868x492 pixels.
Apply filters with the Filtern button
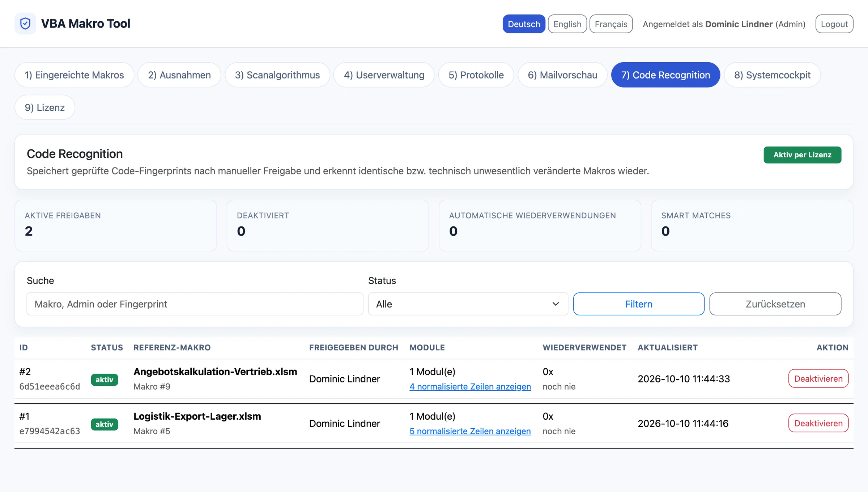(x=639, y=304)
